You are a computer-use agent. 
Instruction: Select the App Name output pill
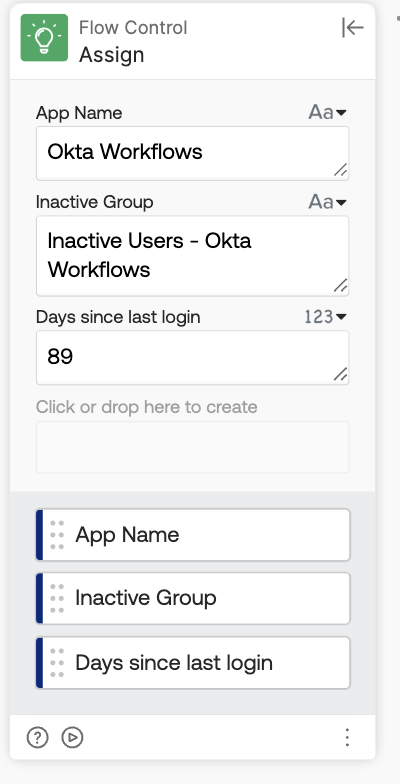point(193,535)
